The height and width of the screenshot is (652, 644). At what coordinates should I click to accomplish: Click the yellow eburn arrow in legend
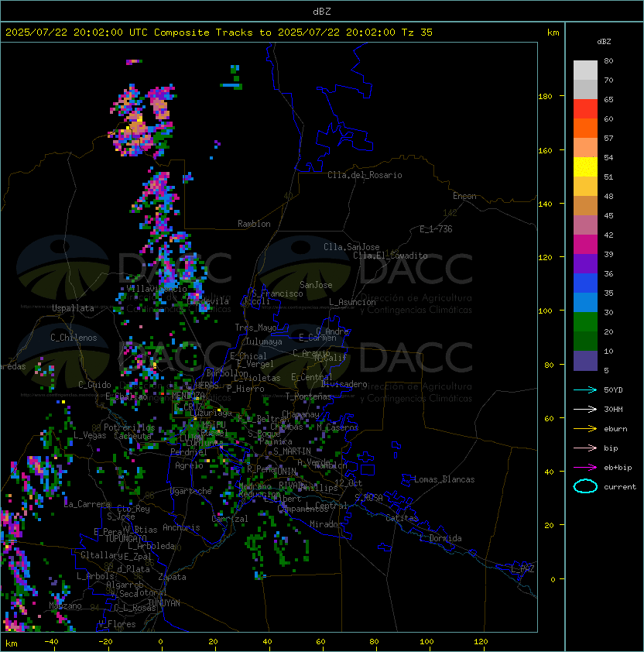coord(585,429)
